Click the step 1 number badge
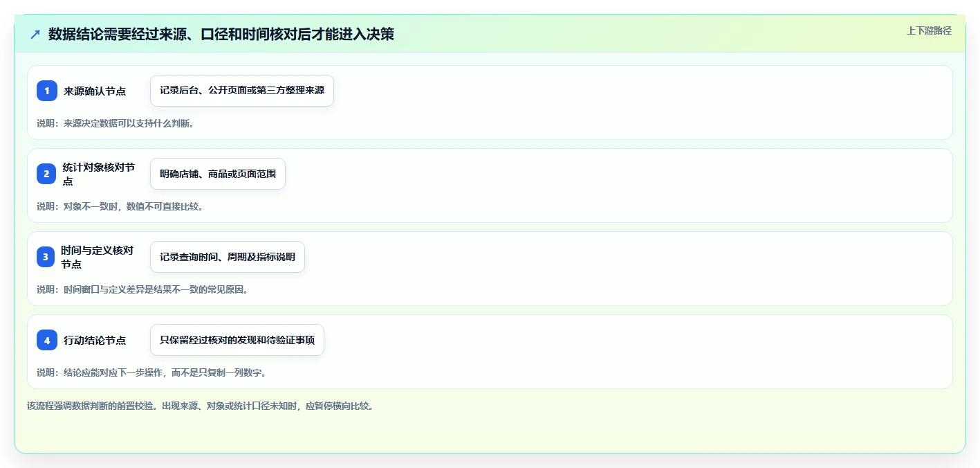 coord(47,91)
